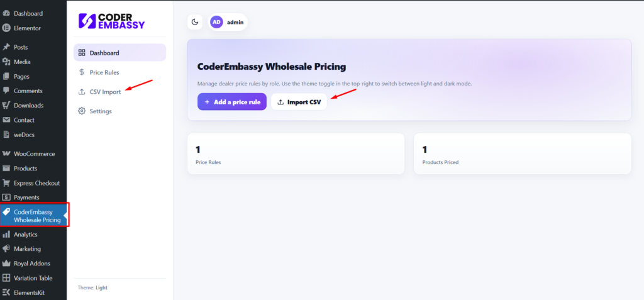
Task: Open CSV Import in the plugin sidebar
Action: tap(105, 92)
